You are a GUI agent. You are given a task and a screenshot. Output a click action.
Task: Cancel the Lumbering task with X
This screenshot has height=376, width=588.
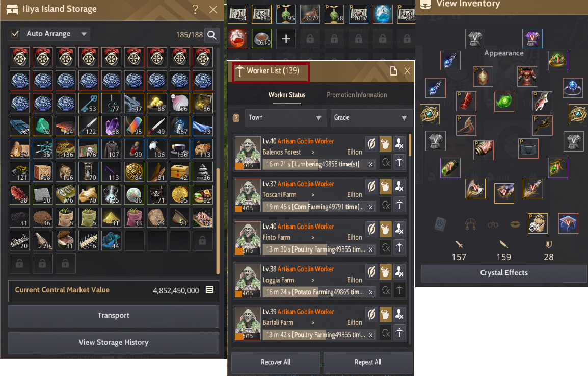(370, 164)
